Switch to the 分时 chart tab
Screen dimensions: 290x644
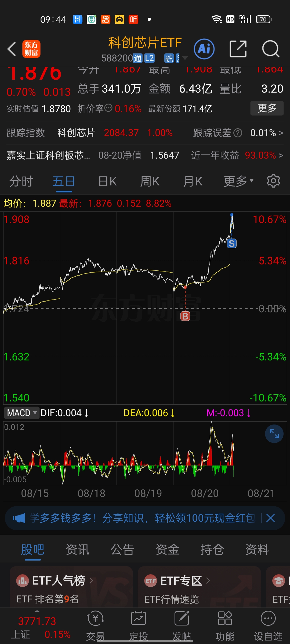(21, 181)
